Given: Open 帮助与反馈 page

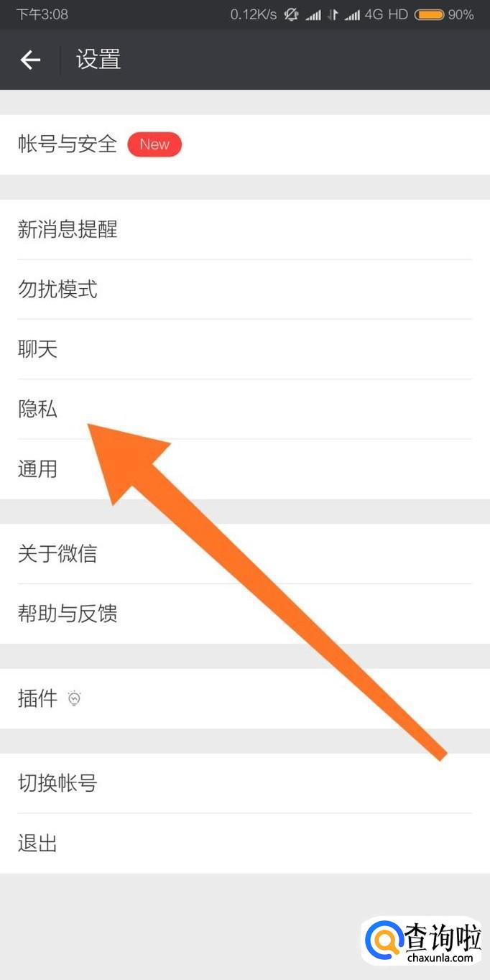Looking at the screenshot, I should click(245, 614).
